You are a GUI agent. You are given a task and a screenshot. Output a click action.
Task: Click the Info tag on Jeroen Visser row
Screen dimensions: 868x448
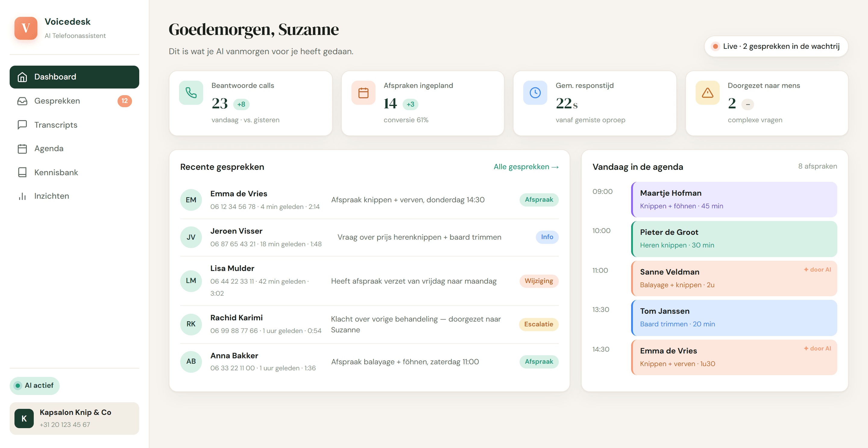547,237
